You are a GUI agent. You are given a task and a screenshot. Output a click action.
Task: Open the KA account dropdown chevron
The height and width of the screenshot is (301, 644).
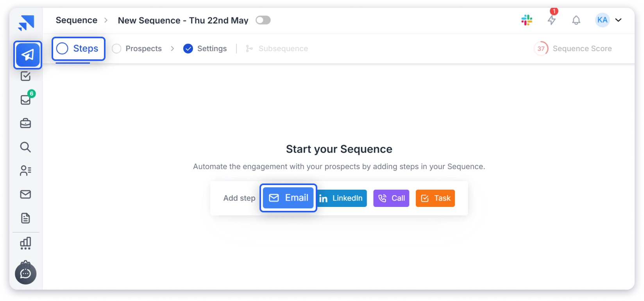(x=619, y=20)
